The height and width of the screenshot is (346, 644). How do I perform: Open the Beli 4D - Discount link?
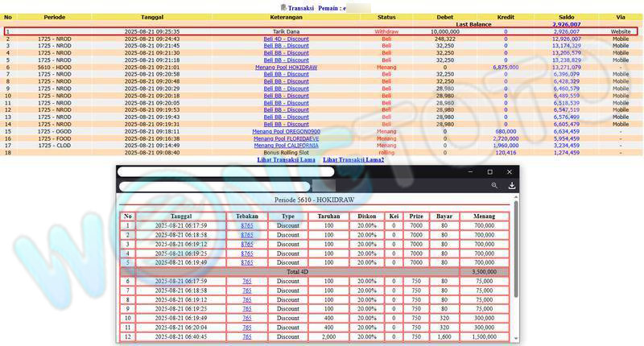click(x=286, y=39)
